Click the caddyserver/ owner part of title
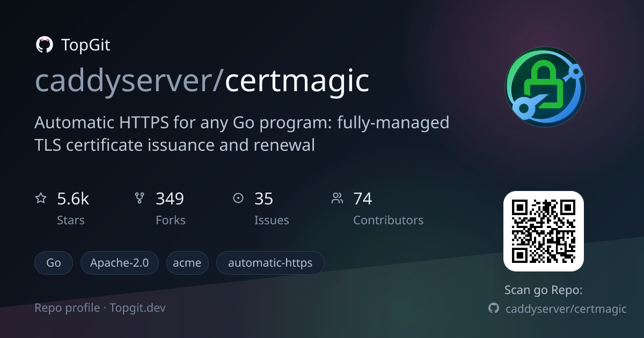This screenshot has width=644, height=338. tap(129, 82)
